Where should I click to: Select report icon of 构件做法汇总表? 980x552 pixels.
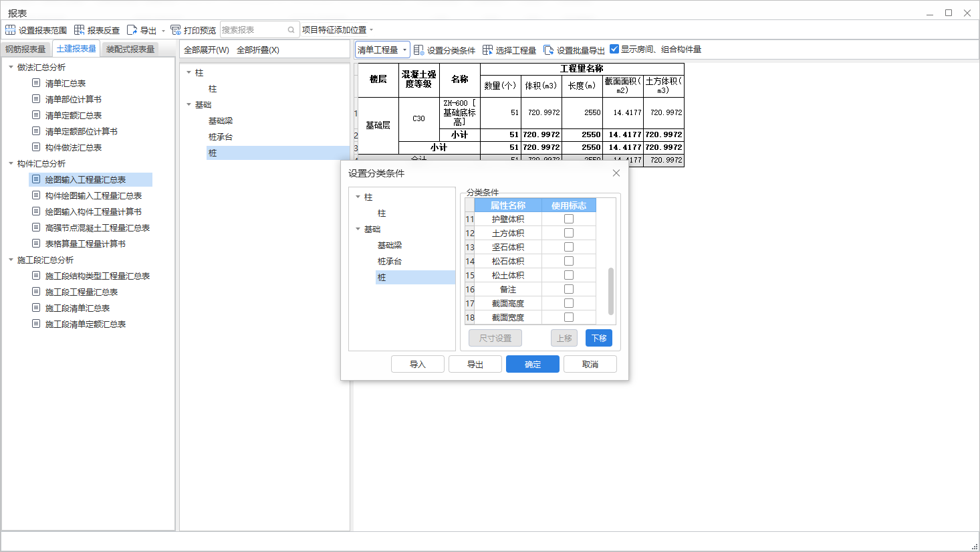[x=36, y=147]
